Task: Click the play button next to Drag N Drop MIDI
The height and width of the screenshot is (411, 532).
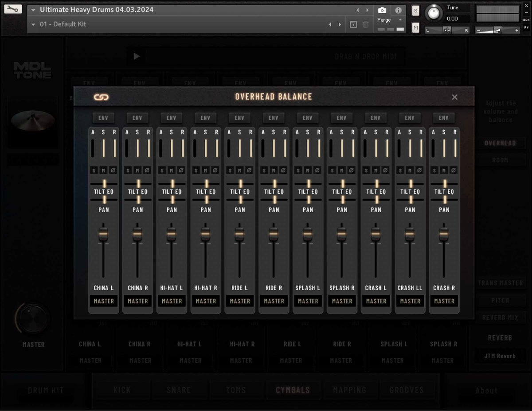Action: 137,56
